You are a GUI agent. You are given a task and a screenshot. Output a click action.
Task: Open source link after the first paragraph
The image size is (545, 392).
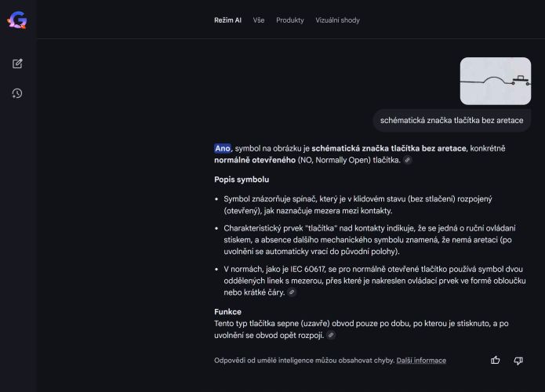407,160
